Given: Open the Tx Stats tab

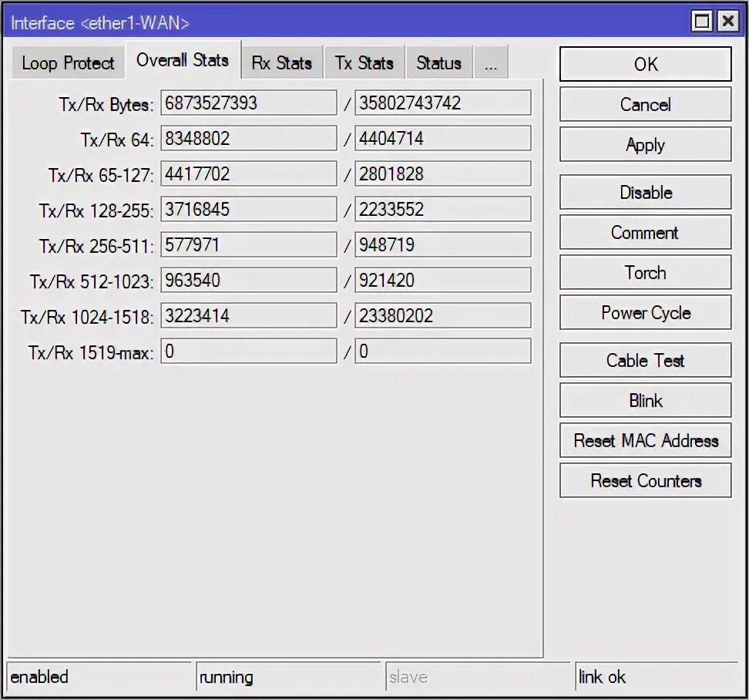Looking at the screenshot, I should (x=364, y=62).
